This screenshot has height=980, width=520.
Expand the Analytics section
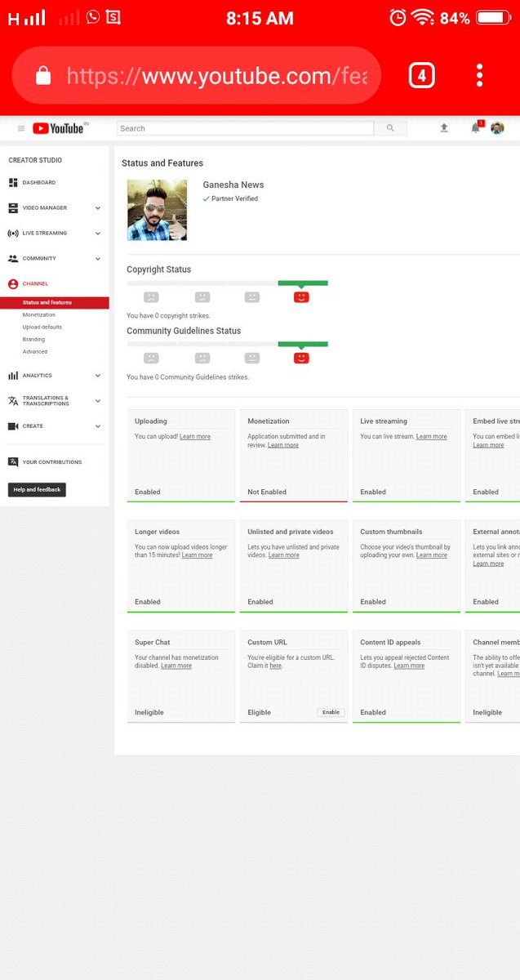(x=98, y=376)
